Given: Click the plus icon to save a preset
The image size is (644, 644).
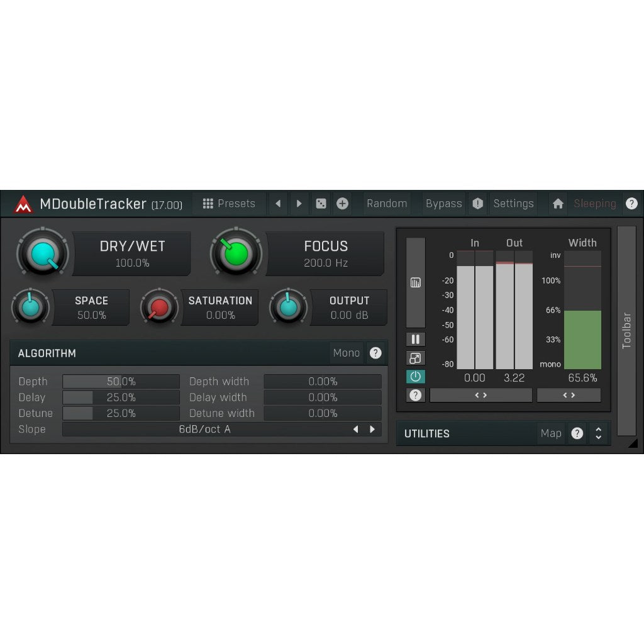Looking at the screenshot, I should click(x=341, y=203).
